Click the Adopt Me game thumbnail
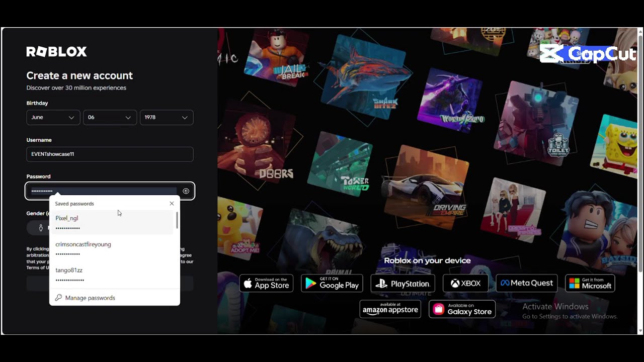Screen dimensions: 644x362 [240, 227]
